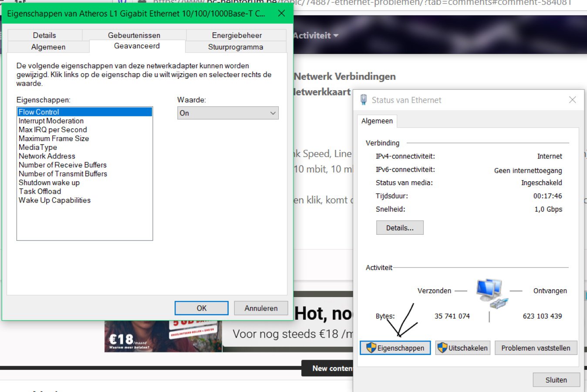This screenshot has width=587, height=392.
Task: Switch to the Details tab
Action: [x=44, y=35]
